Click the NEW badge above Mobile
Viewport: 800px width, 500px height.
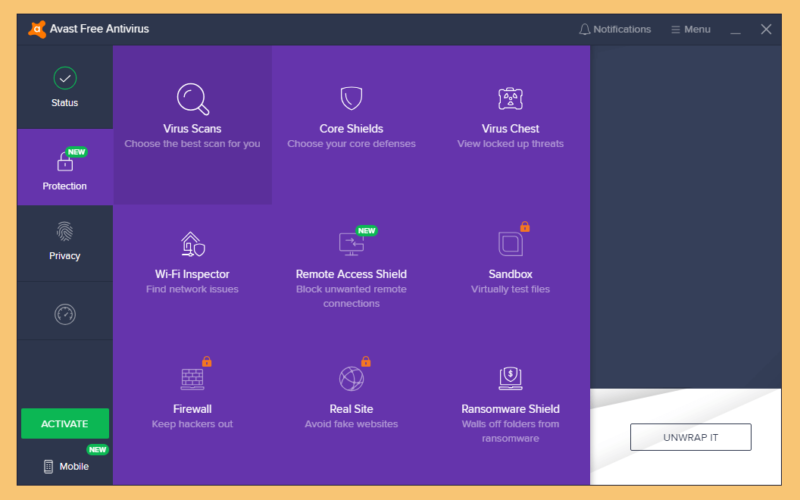97,449
